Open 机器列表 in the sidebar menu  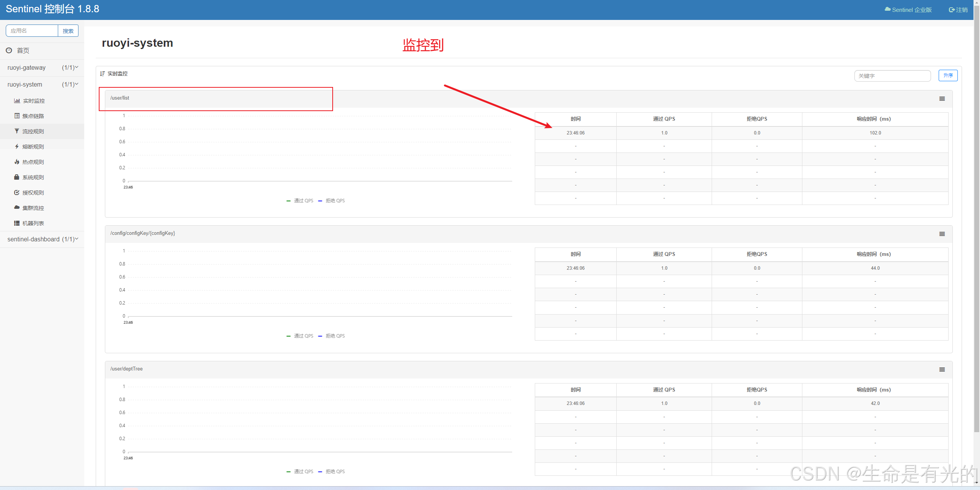pyautogui.click(x=33, y=223)
